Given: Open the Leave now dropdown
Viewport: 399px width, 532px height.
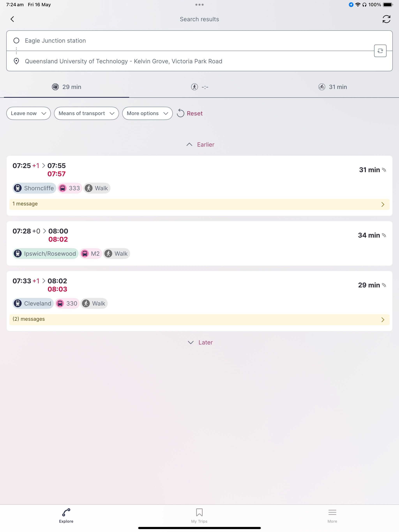Looking at the screenshot, I should 28,113.
